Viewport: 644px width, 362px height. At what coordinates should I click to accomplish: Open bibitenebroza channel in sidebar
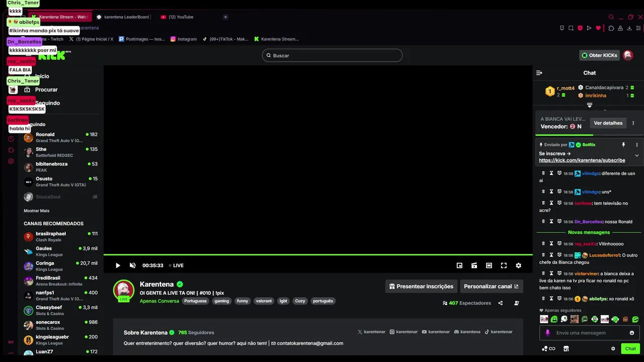coord(61,167)
